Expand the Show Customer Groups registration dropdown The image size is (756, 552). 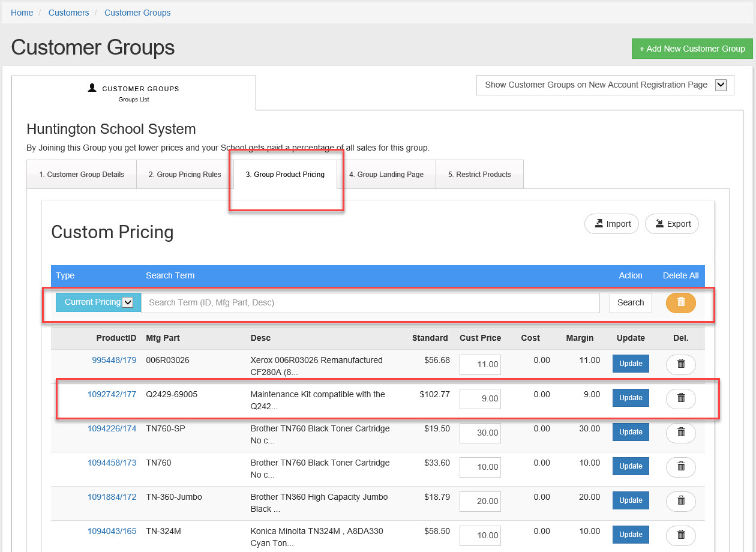point(721,85)
